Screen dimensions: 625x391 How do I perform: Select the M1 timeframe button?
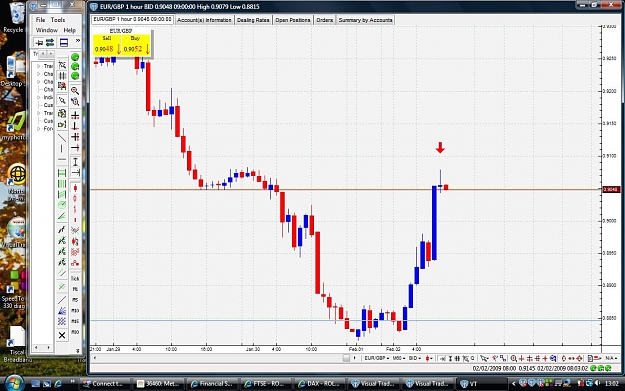coord(75,289)
